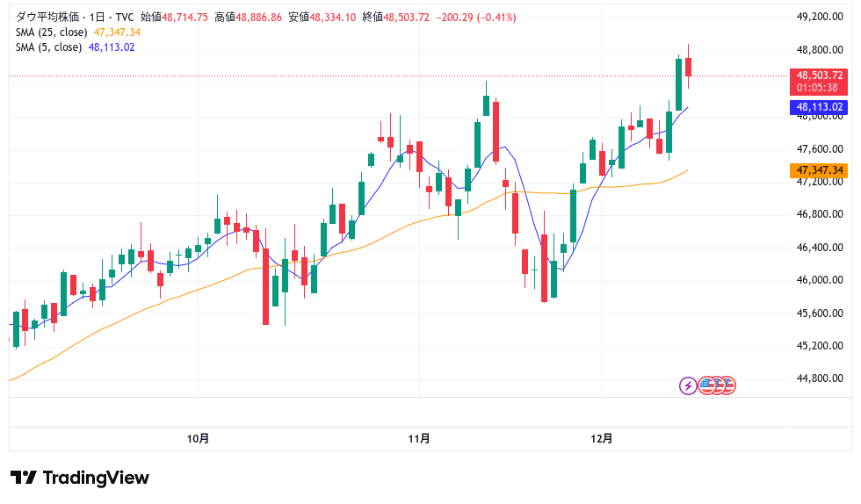
Task: Click the SMA (25, close) indicator legend
Action: click(51, 32)
